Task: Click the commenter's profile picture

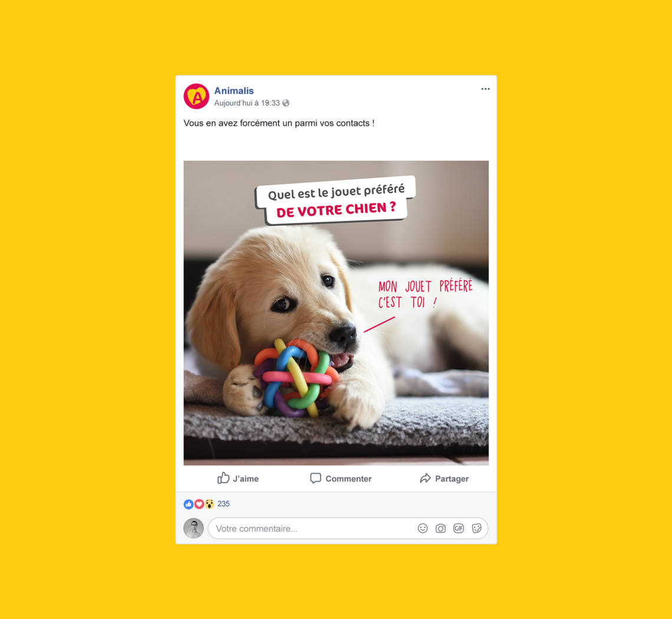Action: click(x=194, y=528)
